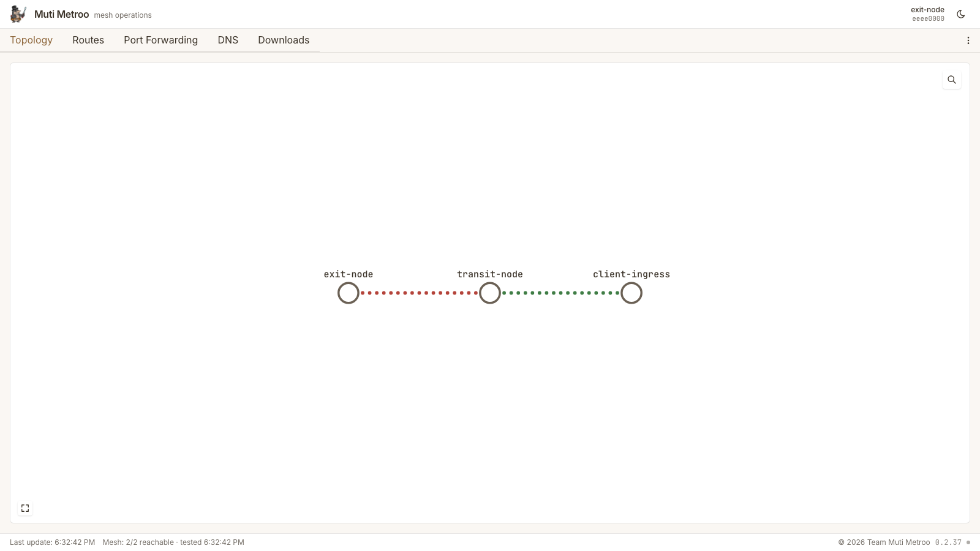This screenshot has height=551, width=980.
Task: Click the red dotted link between nodes
Action: (x=419, y=293)
